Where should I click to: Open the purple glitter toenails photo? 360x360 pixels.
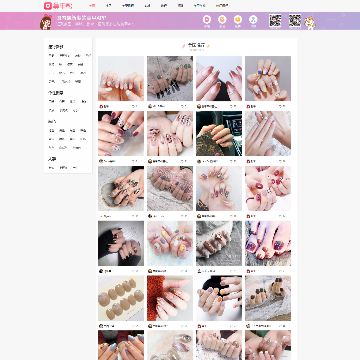268,243
